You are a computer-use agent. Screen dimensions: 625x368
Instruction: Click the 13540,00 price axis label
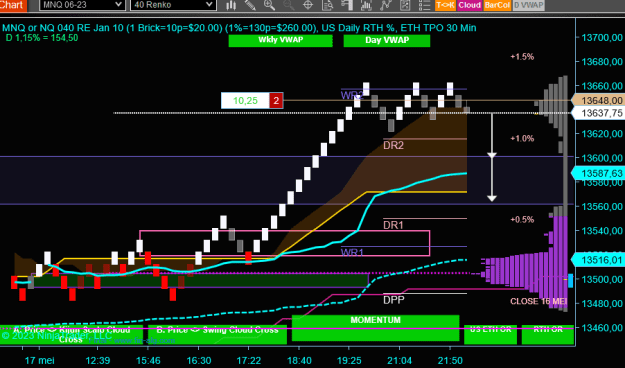pyautogui.click(x=602, y=231)
